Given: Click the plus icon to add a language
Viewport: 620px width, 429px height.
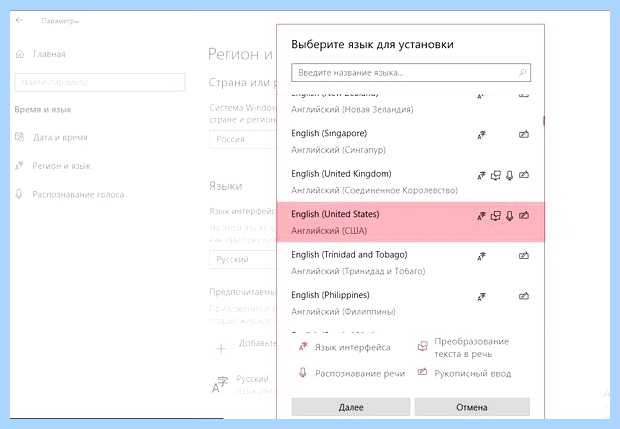Looking at the screenshot, I should (x=221, y=348).
